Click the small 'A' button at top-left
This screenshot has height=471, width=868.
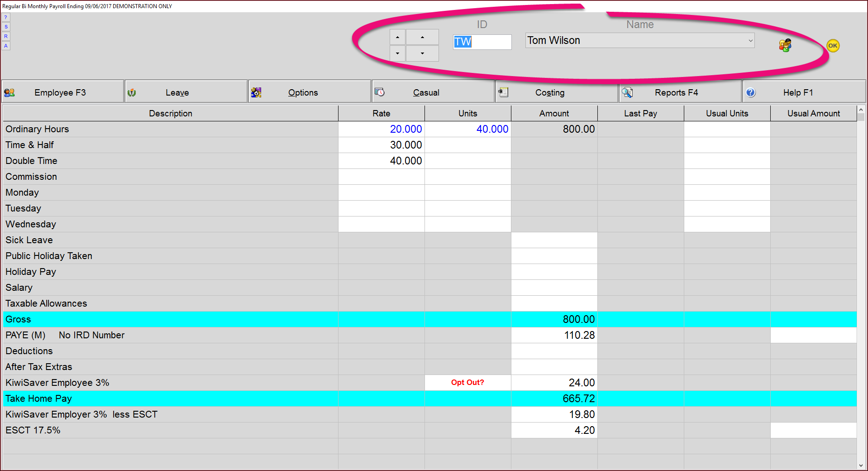click(6, 46)
